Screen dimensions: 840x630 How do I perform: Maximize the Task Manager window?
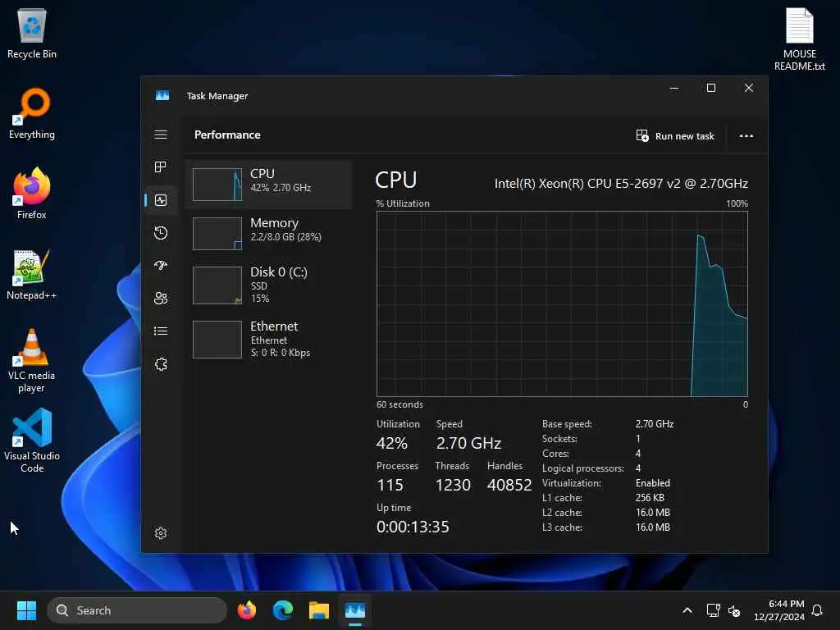coord(711,88)
